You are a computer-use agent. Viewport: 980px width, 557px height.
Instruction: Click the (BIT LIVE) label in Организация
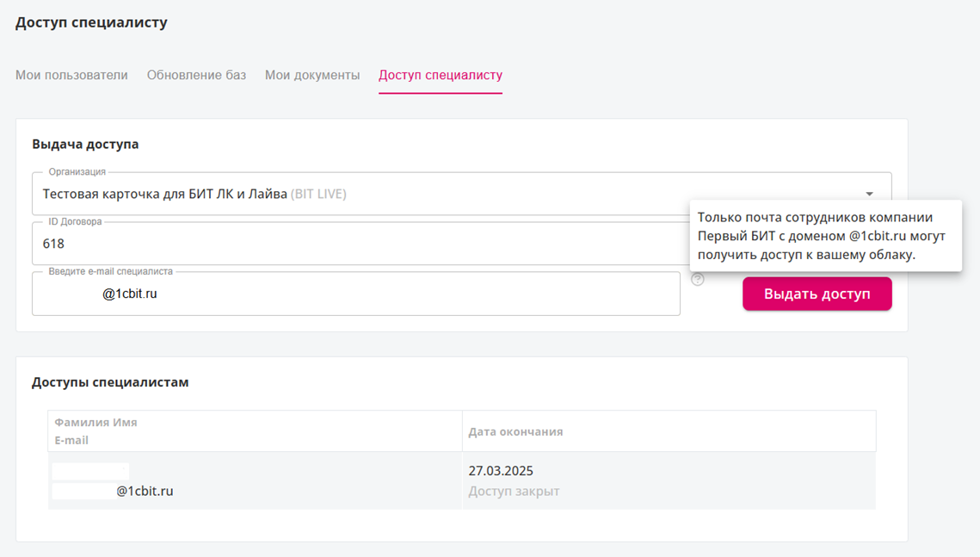(318, 194)
